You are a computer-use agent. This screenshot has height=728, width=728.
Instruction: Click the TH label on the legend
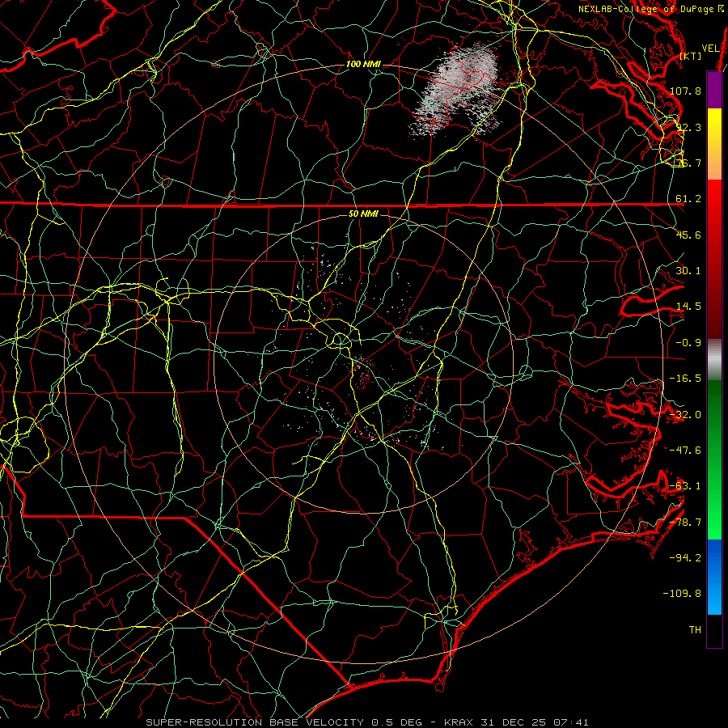(x=695, y=630)
